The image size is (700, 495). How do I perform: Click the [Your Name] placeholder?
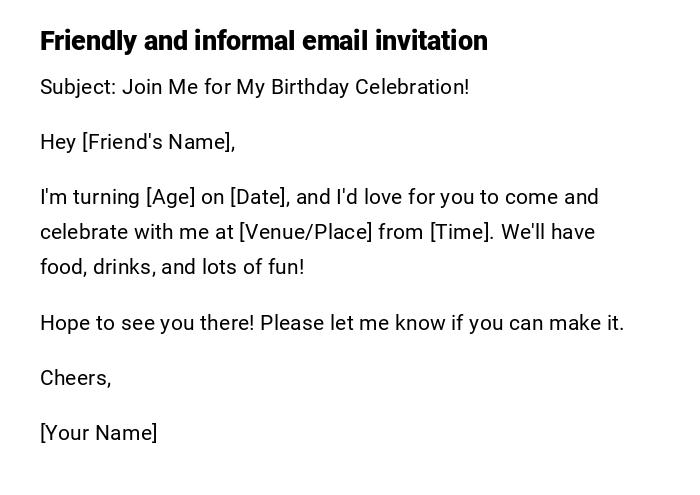(98, 433)
